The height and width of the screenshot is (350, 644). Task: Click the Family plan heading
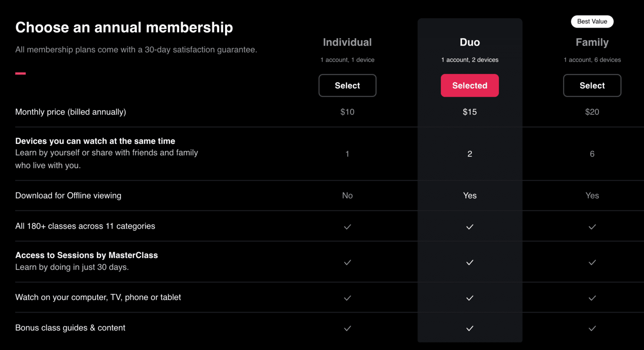click(x=592, y=42)
